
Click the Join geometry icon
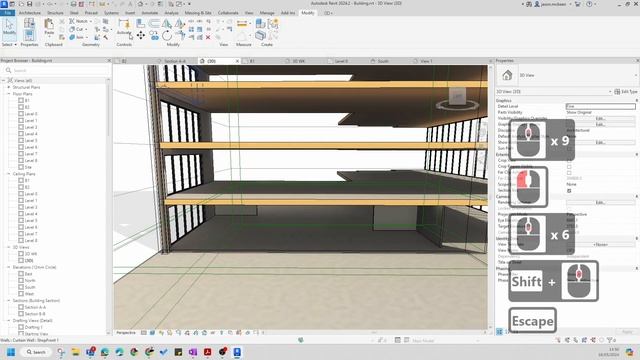[72, 37]
